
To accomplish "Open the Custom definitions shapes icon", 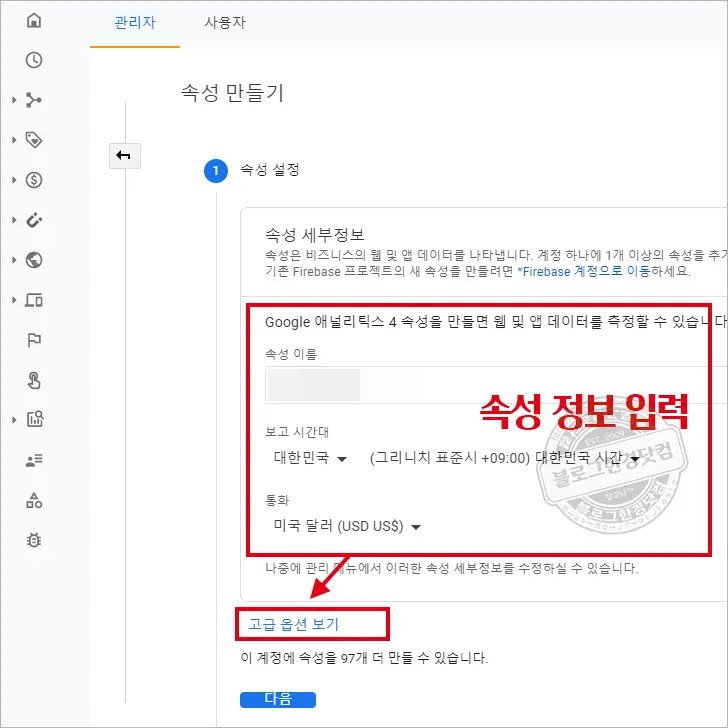I will [34, 500].
